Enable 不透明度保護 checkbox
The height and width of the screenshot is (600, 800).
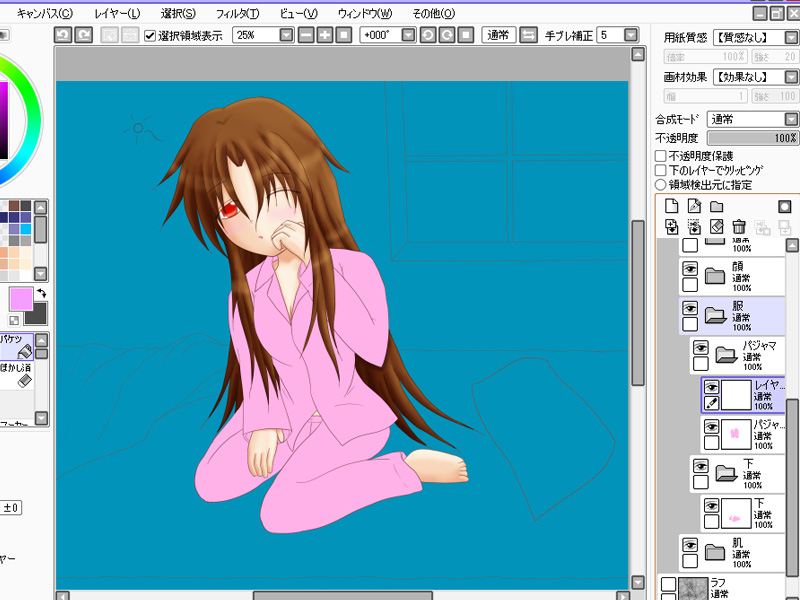661,156
